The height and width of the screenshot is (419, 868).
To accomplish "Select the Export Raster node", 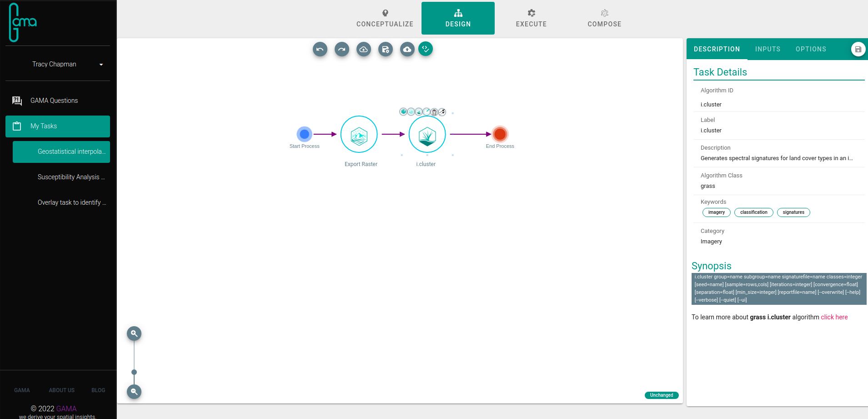I will (359, 135).
